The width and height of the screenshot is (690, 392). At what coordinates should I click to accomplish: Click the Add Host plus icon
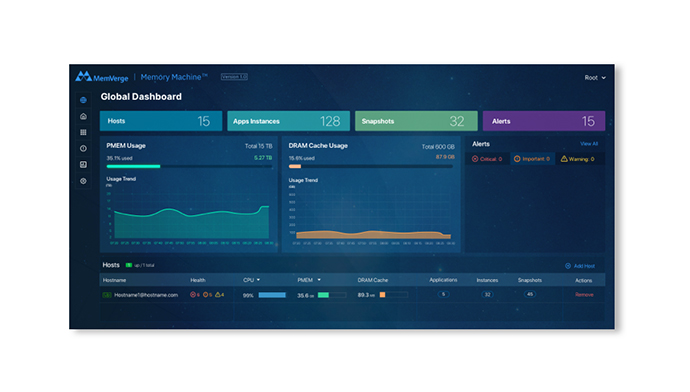click(x=568, y=266)
